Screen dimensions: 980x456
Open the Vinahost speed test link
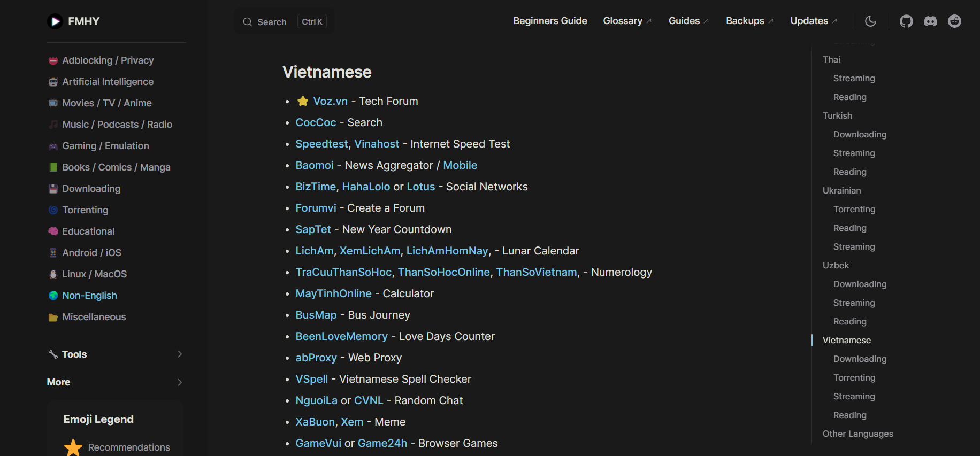(x=377, y=144)
